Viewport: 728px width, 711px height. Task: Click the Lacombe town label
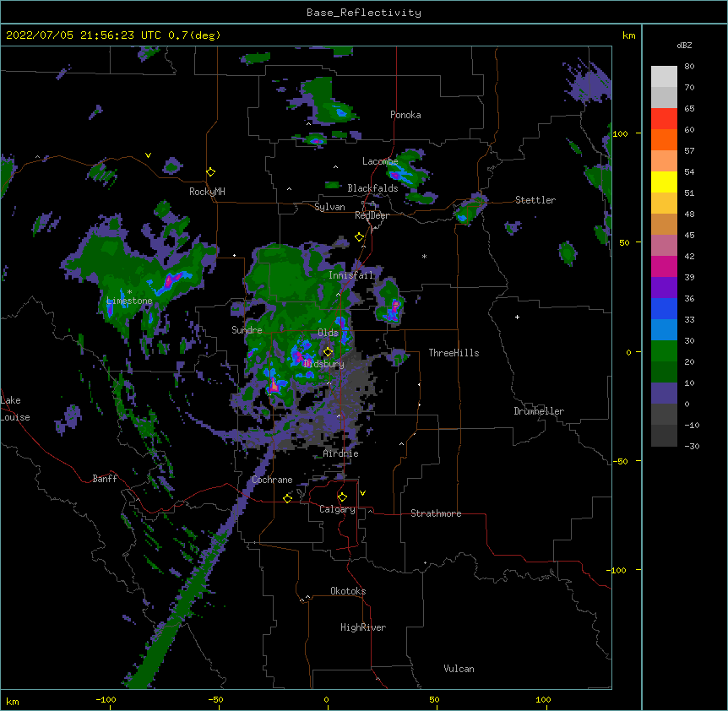click(x=380, y=161)
